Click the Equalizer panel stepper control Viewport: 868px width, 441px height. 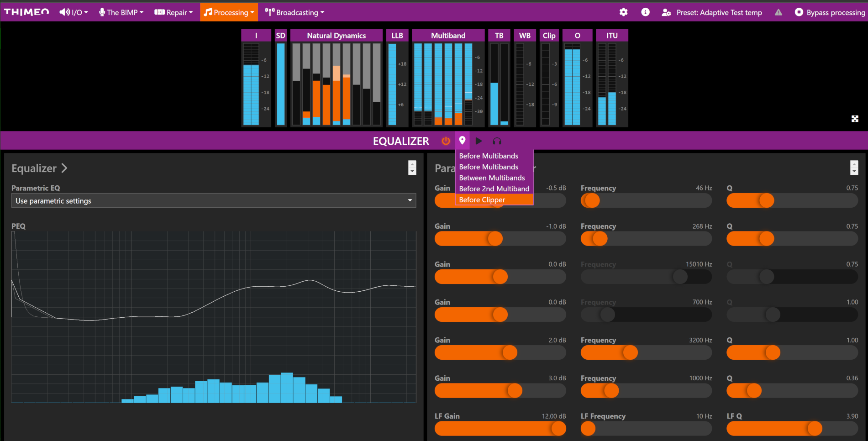[412, 168]
